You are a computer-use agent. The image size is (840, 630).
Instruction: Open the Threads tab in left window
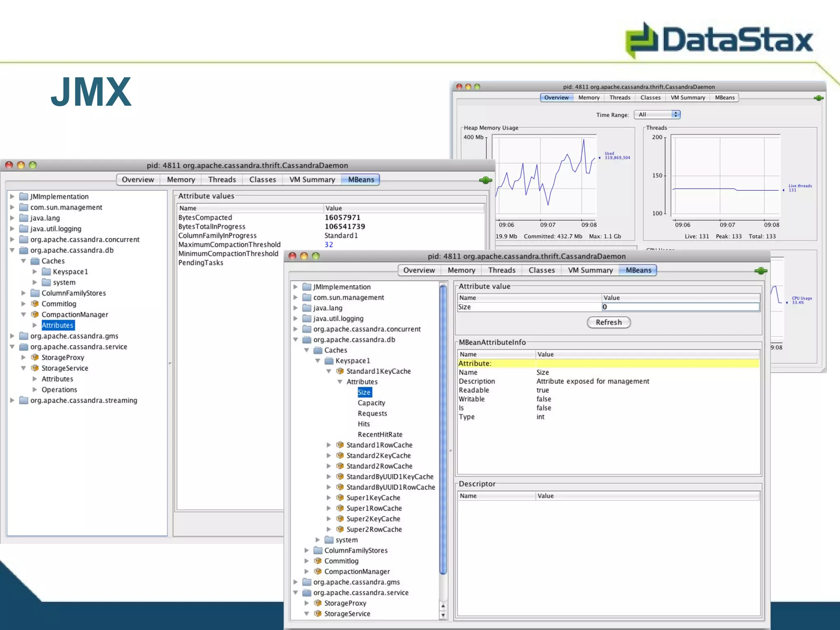(x=222, y=180)
